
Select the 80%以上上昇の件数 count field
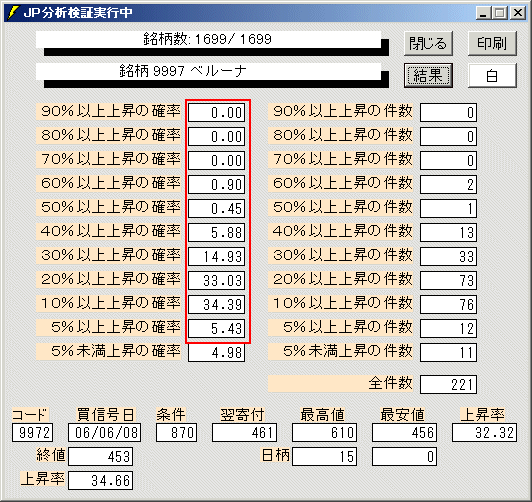pyautogui.click(x=449, y=136)
